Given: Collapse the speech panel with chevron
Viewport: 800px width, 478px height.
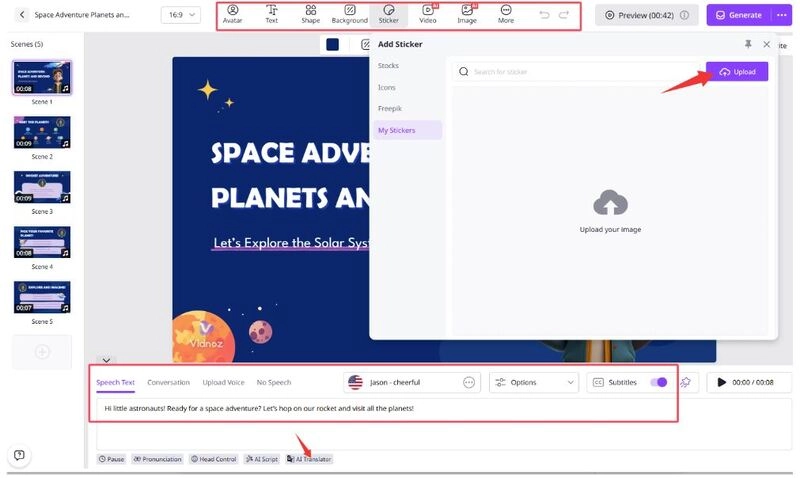Looking at the screenshot, I should [106, 360].
